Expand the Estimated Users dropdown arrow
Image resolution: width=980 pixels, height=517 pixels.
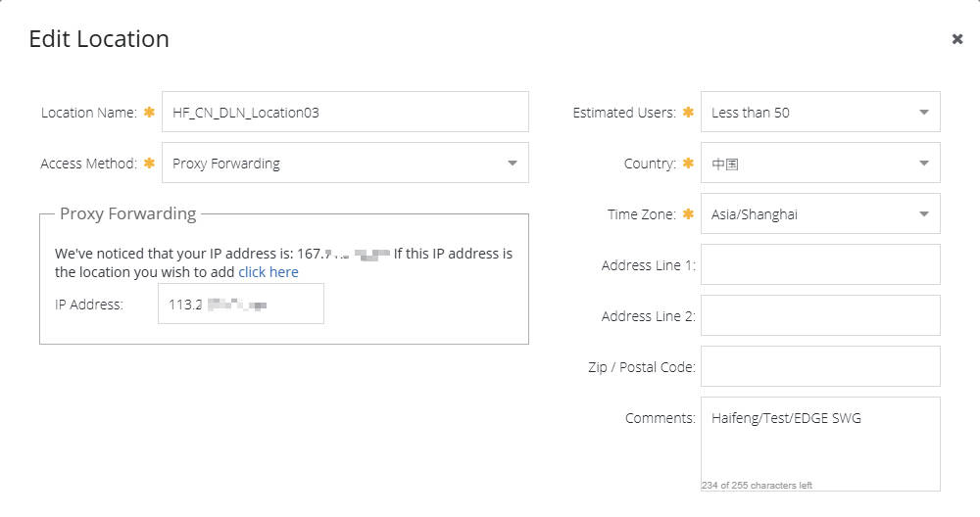point(924,113)
